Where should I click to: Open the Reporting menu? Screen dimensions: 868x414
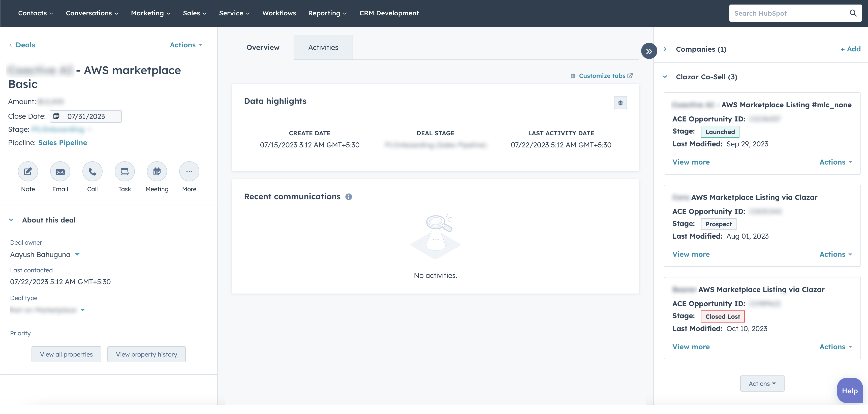327,13
